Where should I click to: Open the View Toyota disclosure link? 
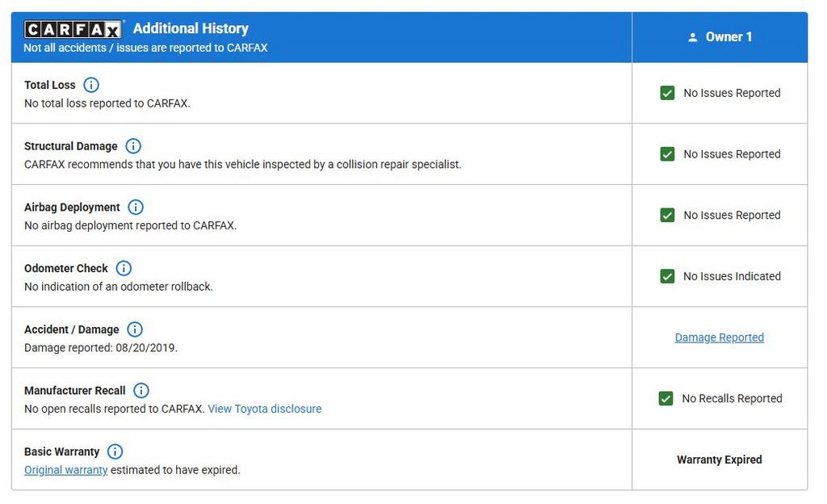coord(264,409)
